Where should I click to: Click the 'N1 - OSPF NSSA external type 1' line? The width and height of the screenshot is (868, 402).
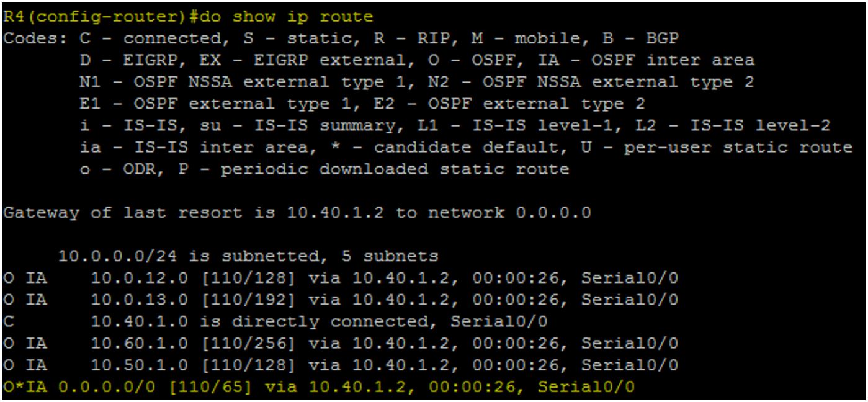point(417,82)
